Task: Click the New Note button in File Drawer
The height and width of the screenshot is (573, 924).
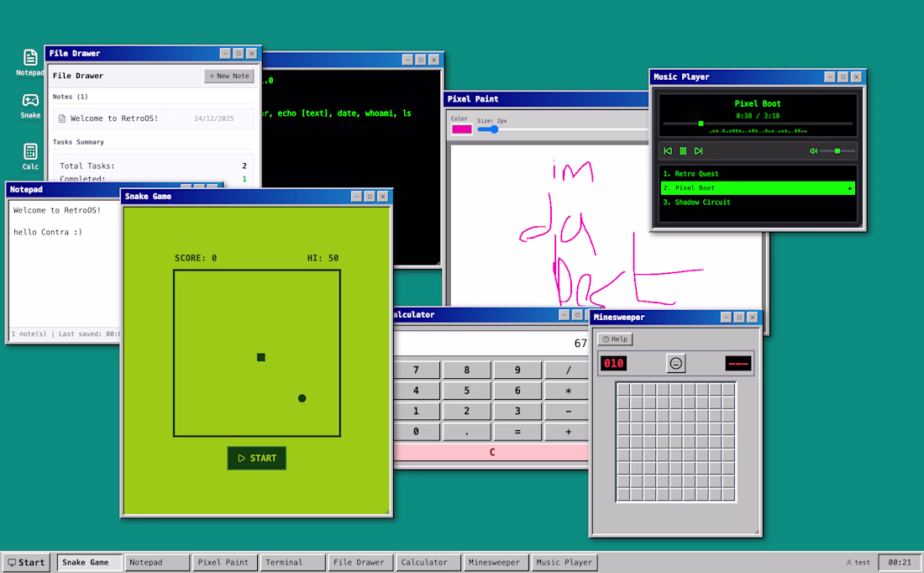Action: [x=229, y=76]
